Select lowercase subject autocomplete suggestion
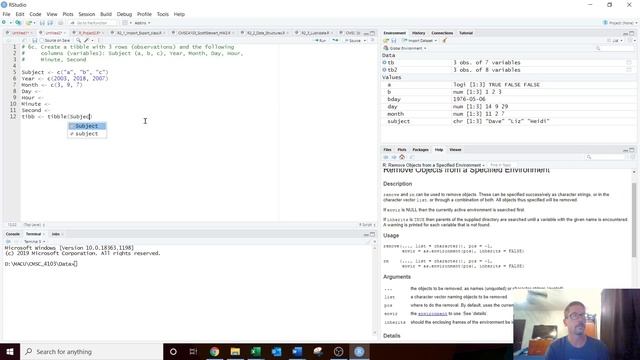 [x=87, y=133]
